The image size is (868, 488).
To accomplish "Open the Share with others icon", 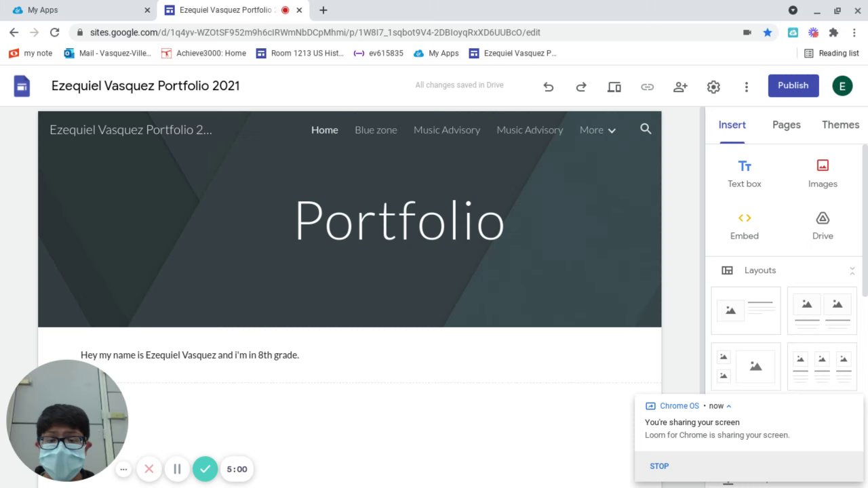I will (680, 87).
